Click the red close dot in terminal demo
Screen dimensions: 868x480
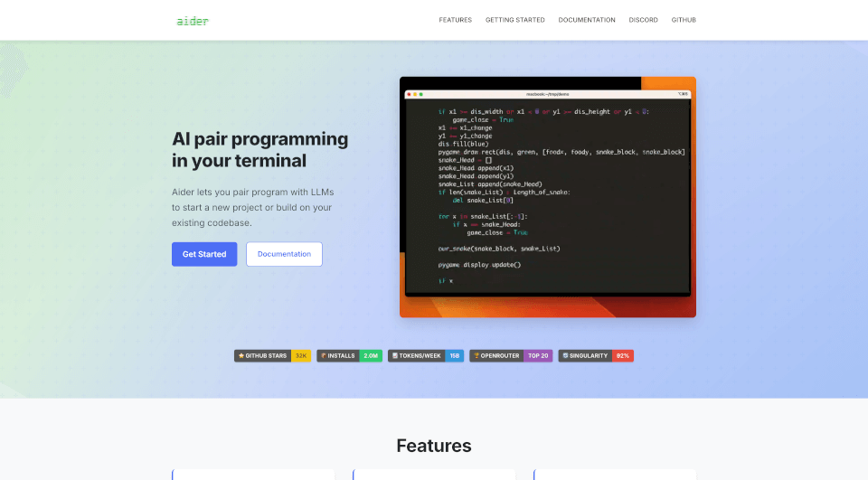click(x=410, y=94)
